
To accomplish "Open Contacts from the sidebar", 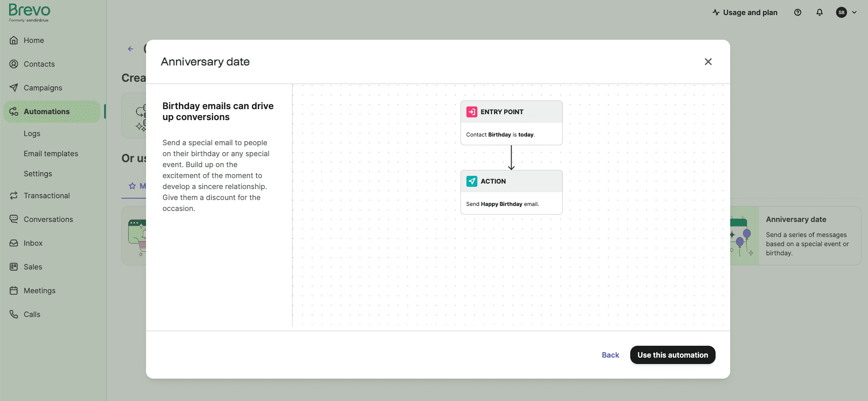I will 39,64.
